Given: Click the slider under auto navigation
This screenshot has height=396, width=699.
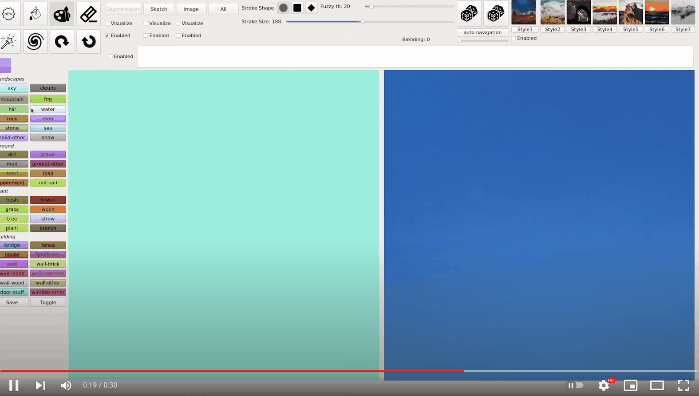Looking at the screenshot, I should (x=483, y=41).
